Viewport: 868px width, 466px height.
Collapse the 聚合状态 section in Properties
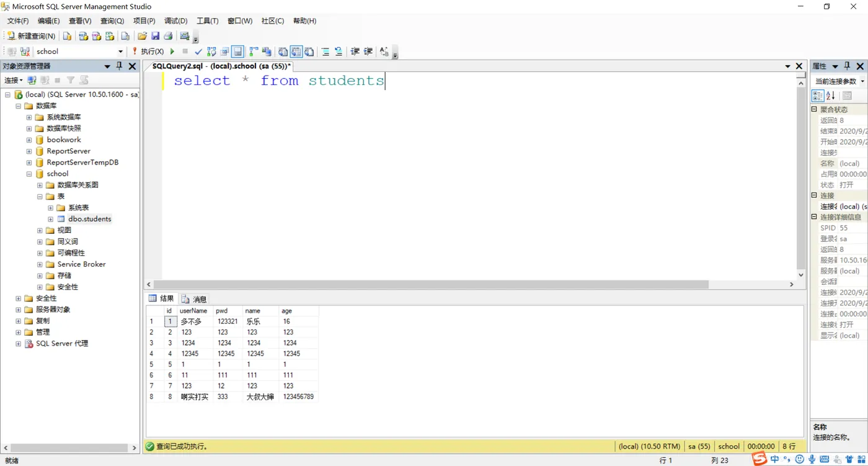click(815, 109)
